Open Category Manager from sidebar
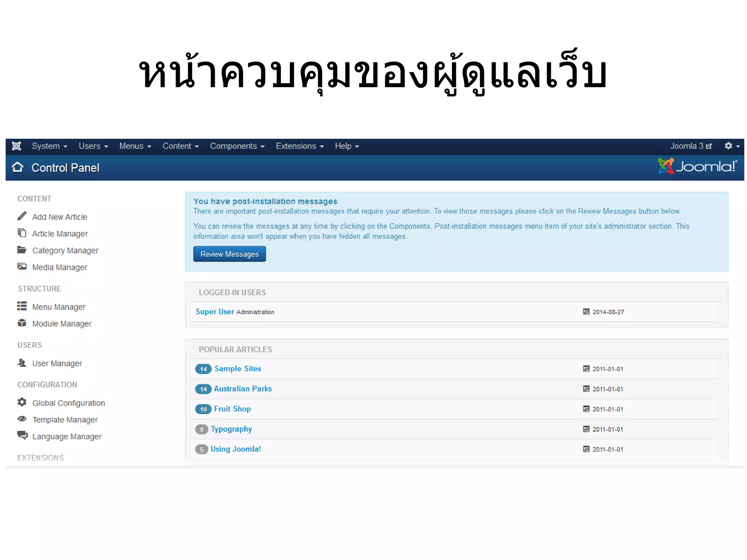 pyautogui.click(x=65, y=250)
